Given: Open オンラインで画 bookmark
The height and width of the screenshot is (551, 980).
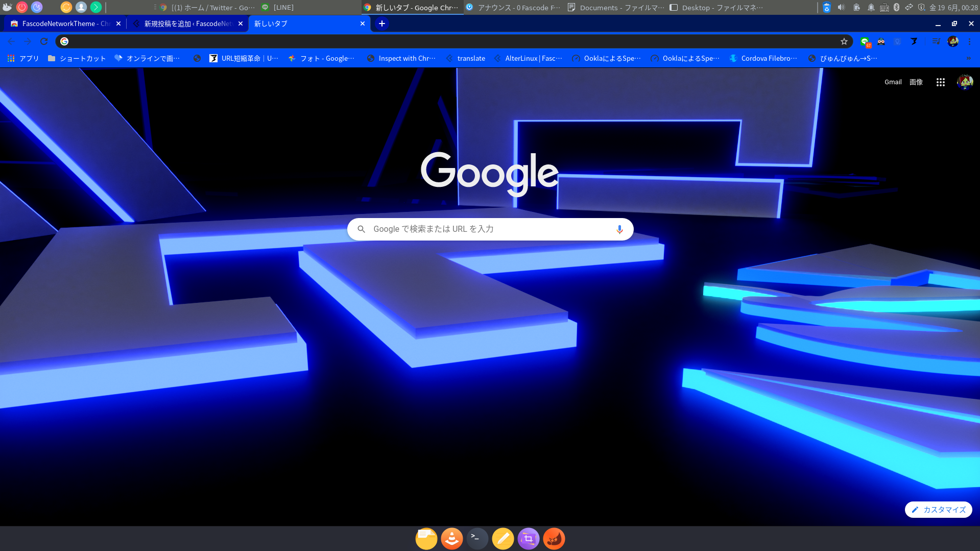Looking at the screenshot, I should [x=147, y=58].
